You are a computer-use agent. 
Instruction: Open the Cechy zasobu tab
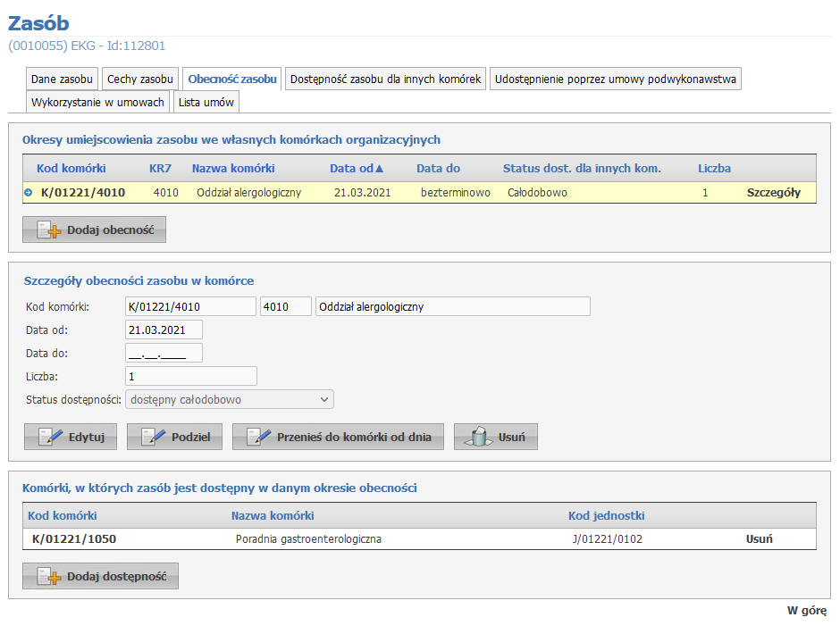[x=141, y=79]
